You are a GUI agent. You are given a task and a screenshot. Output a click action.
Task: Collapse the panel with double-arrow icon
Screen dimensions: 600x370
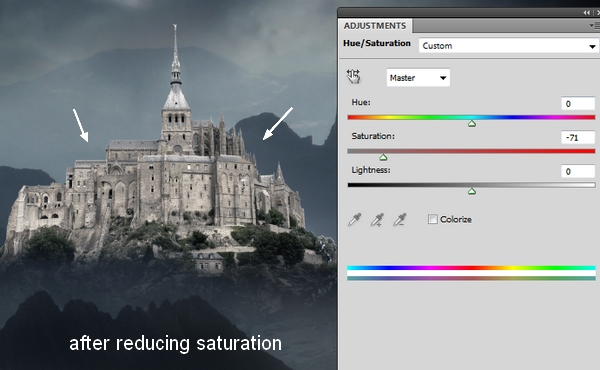tap(587, 13)
